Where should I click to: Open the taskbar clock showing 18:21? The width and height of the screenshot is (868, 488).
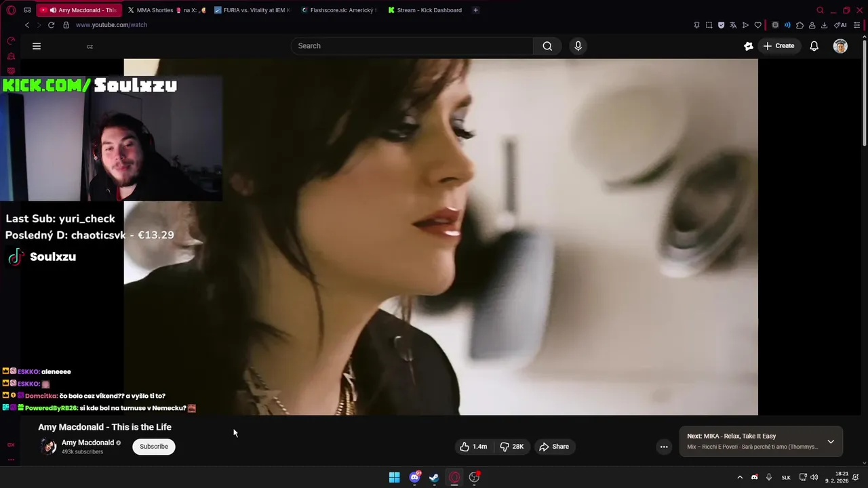click(837, 477)
